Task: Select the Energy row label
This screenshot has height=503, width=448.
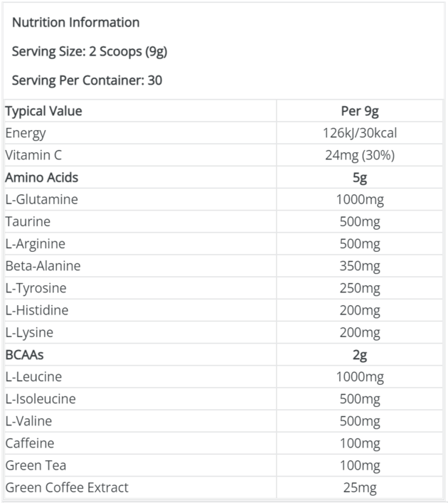Action: point(26,134)
